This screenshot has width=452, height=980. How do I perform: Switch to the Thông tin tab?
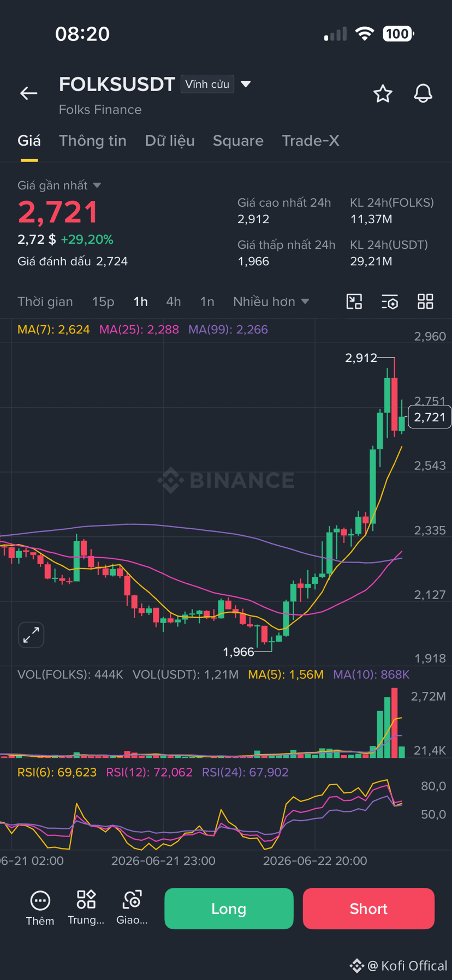coord(93,141)
